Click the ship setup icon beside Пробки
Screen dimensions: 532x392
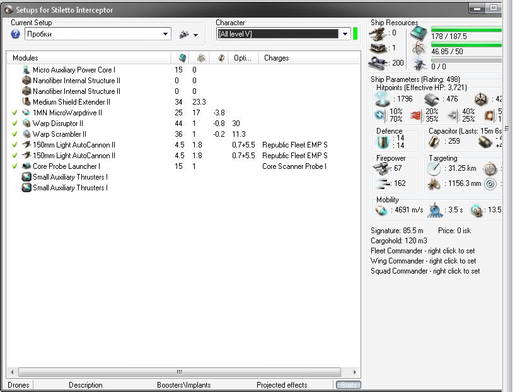tap(184, 34)
